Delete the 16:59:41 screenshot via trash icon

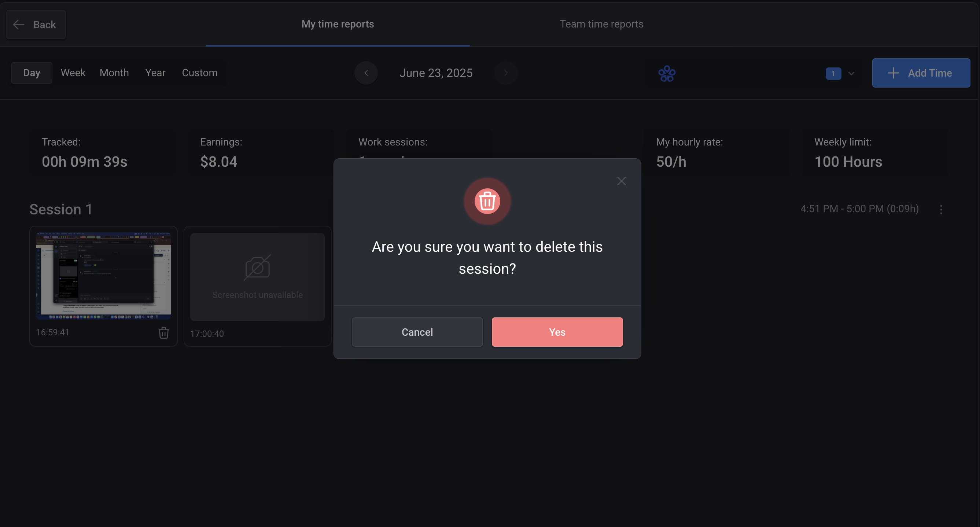163,333
